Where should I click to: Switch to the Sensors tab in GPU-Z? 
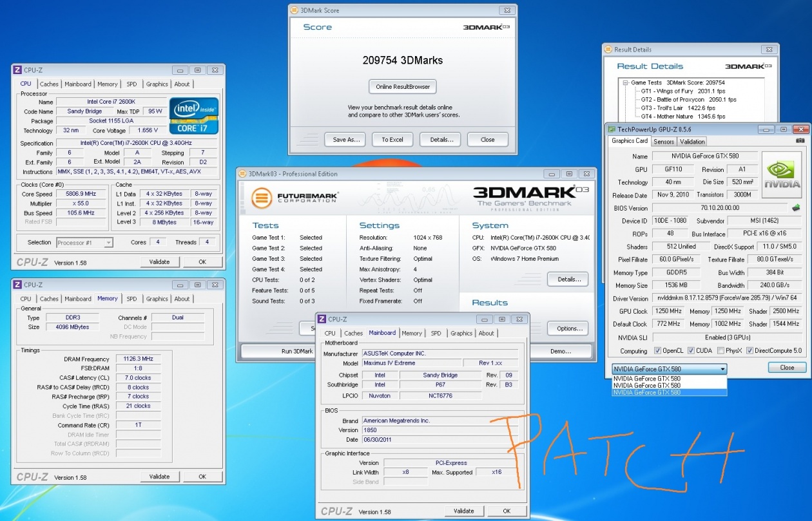coord(663,141)
